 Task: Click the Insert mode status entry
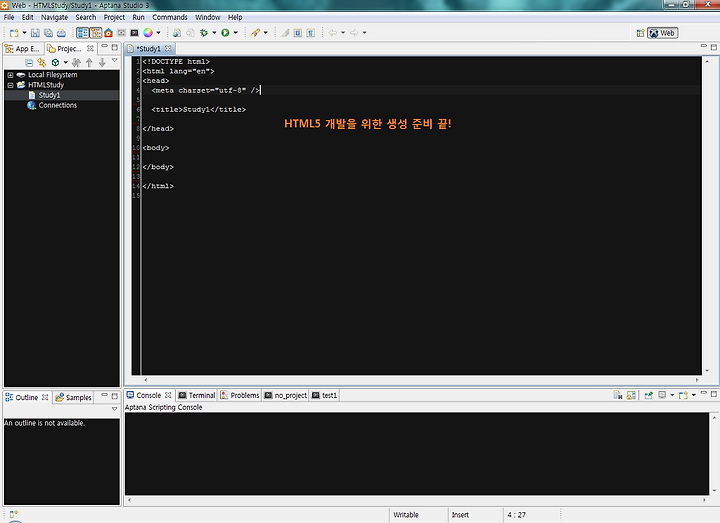coord(460,515)
